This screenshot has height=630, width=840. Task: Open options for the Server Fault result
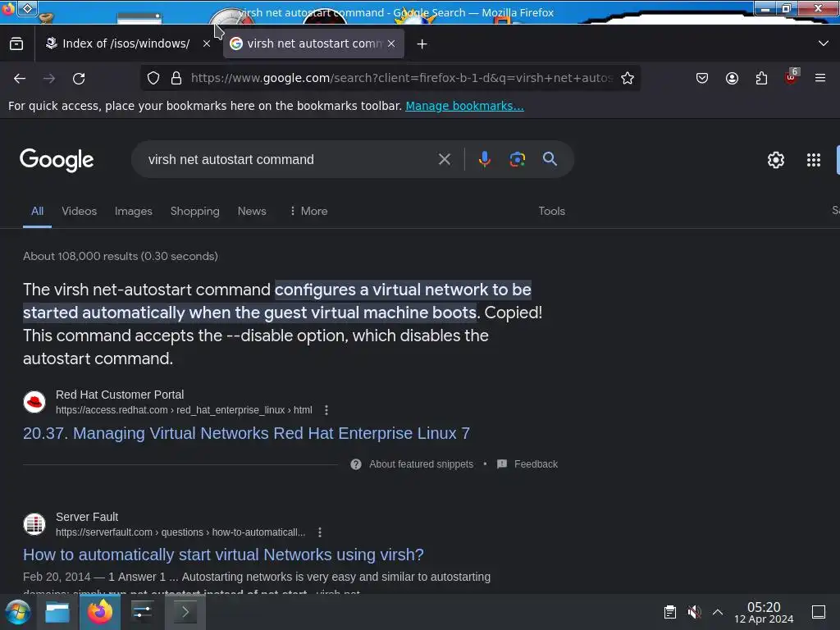[x=320, y=532]
